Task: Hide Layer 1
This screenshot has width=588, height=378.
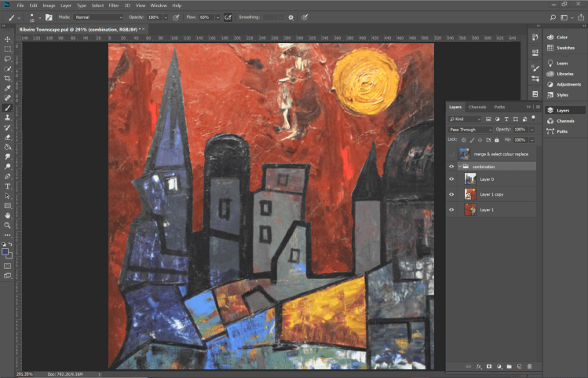Action: pos(451,210)
